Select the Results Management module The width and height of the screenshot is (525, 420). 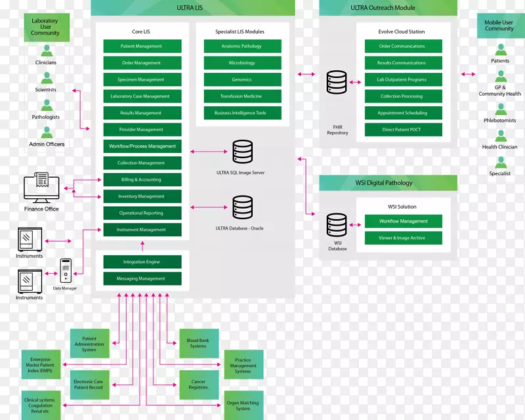coord(142,113)
